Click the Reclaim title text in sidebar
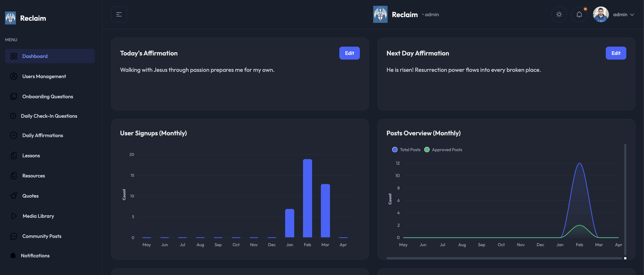The image size is (644, 275). click(33, 18)
